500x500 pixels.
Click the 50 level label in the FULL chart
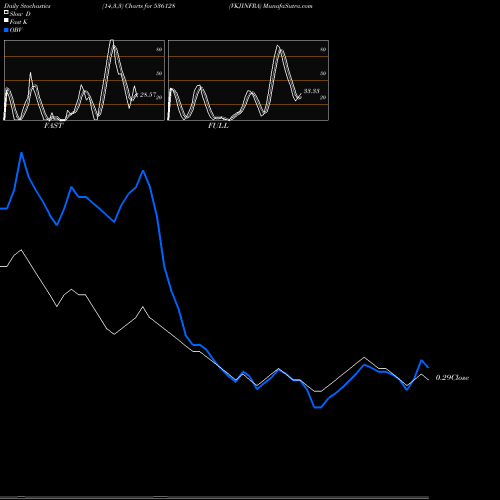(323, 73)
